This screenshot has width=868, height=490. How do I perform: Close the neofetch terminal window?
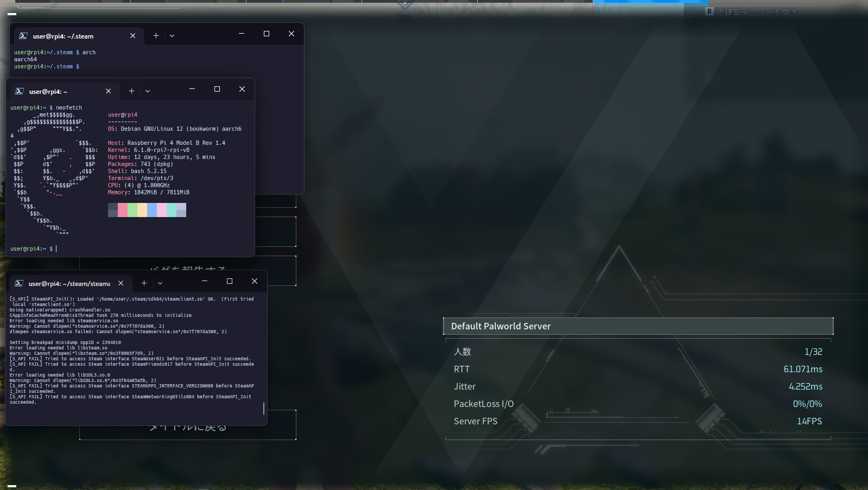click(x=242, y=89)
